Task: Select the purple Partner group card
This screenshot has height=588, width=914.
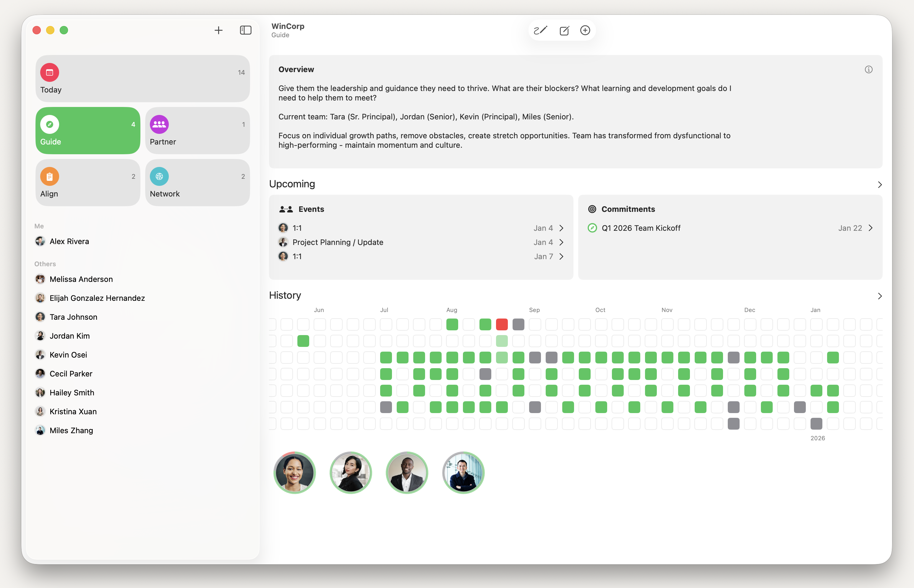Action: pyautogui.click(x=197, y=131)
